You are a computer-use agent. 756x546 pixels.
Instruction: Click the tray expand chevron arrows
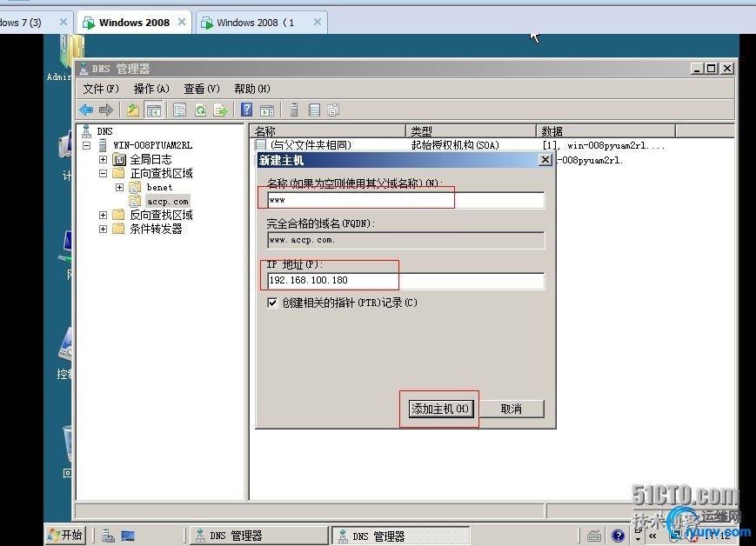point(652,536)
